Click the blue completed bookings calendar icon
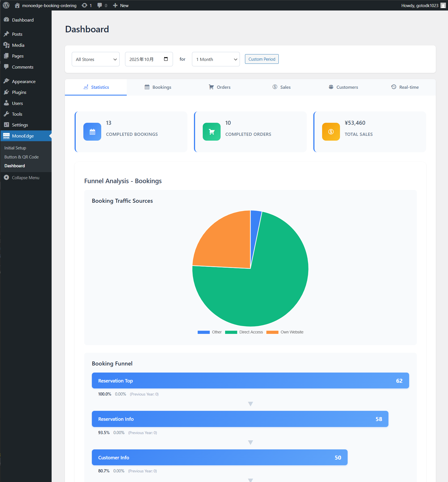448x482 pixels. 92,132
